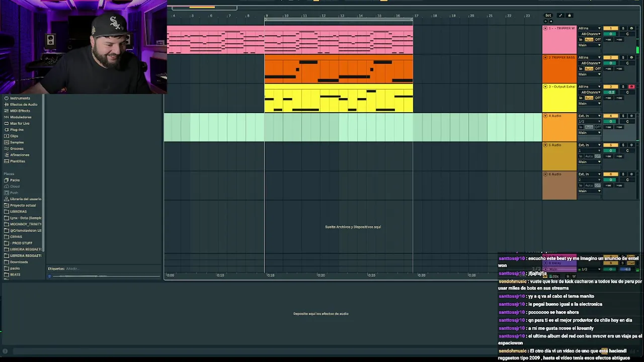Go to previous locator arrow

545,21
